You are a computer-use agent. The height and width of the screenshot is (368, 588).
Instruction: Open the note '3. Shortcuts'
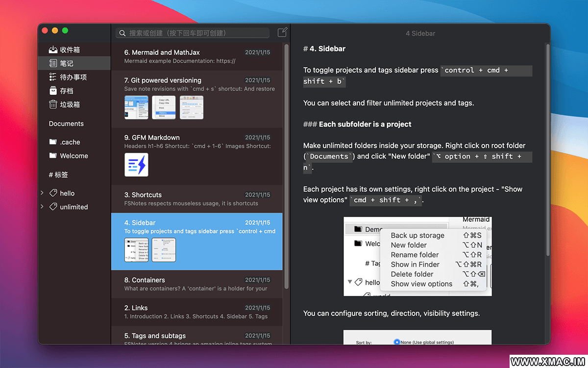tap(196, 199)
